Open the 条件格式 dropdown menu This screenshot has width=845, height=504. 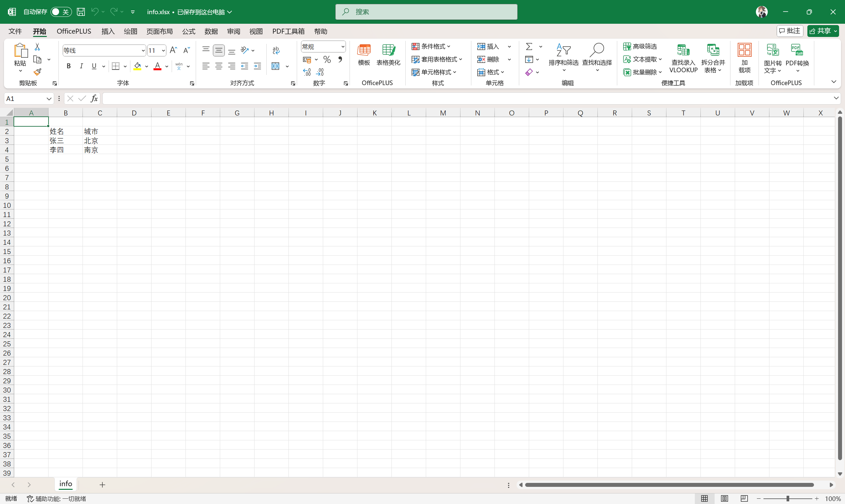point(431,46)
